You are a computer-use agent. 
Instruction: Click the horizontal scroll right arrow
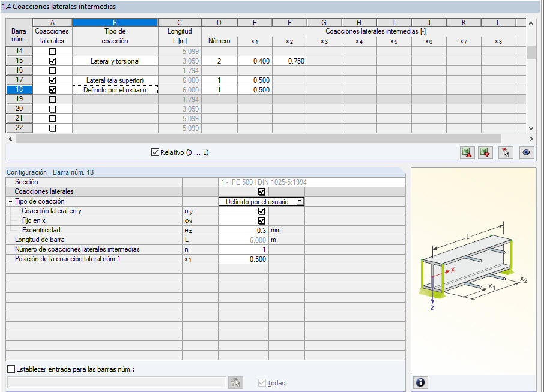[531, 139]
